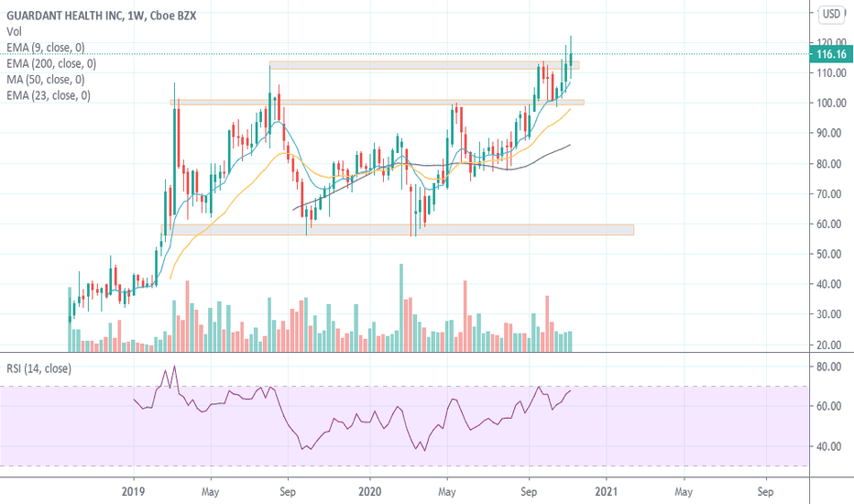854x504 pixels.
Task: Select the EMA (200, close, 0) legend
Action: (x=51, y=64)
